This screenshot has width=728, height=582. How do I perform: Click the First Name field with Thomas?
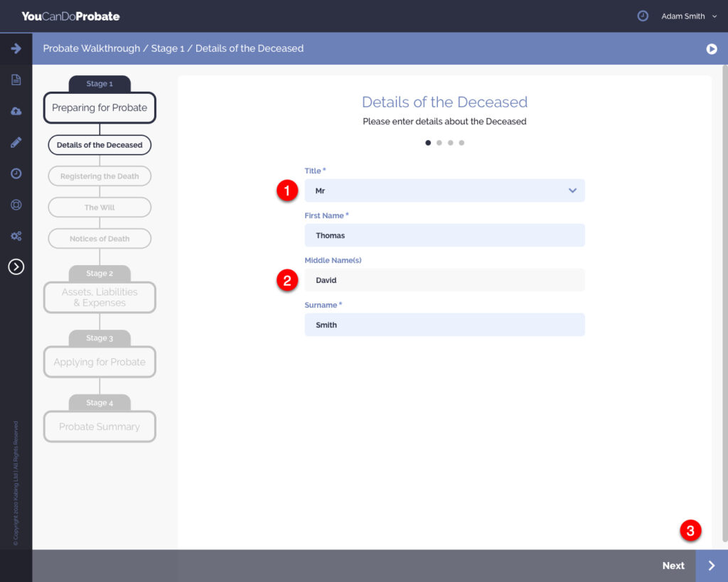pos(444,235)
